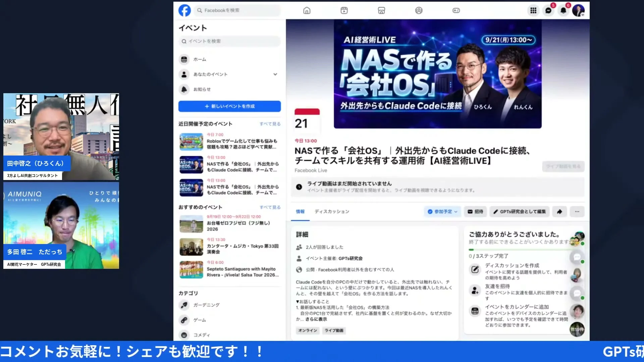
Task: Open the more options ellipsis button
Action: click(577, 212)
